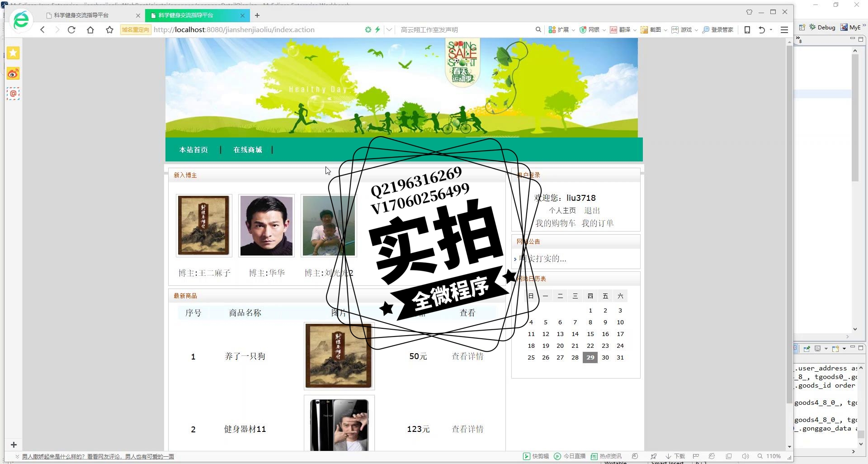This screenshot has width=868, height=464.
Task: Click the 养了一只狗 product image
Action: (339, 356)
